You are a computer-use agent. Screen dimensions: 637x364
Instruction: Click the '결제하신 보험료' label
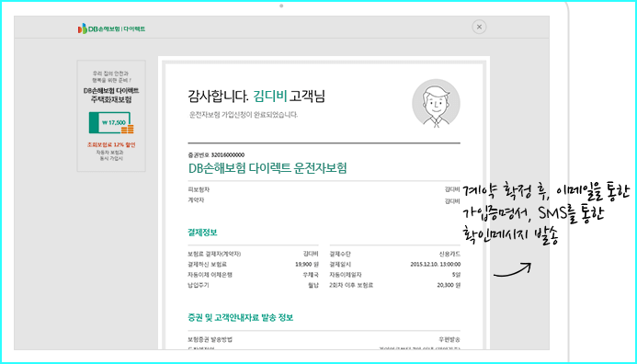coord(207,265)
